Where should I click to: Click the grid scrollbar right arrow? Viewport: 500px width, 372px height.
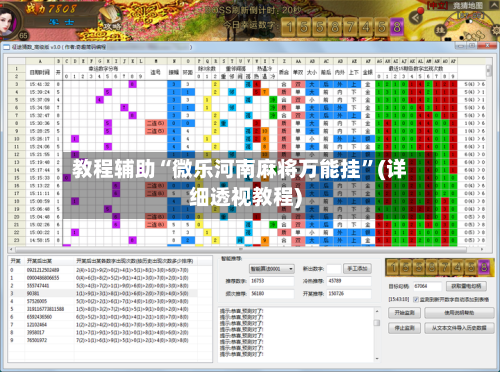pyautogui.click(x=482, y=249)
